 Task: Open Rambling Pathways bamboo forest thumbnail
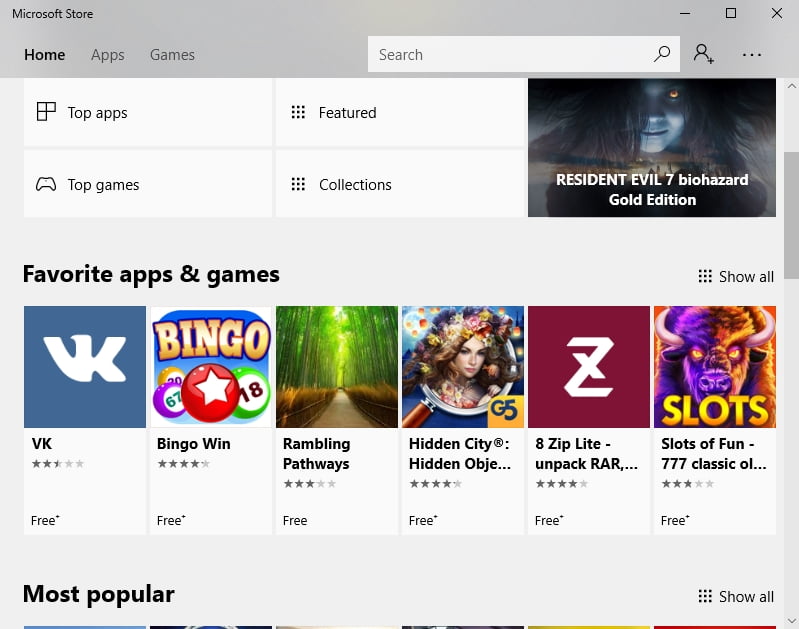tap(337, 366)
